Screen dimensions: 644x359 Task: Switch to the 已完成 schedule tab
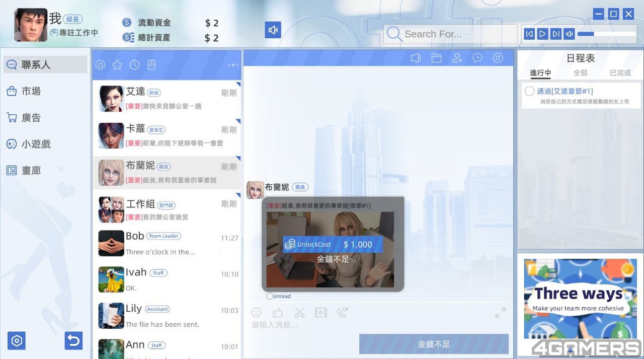[620, 73]
